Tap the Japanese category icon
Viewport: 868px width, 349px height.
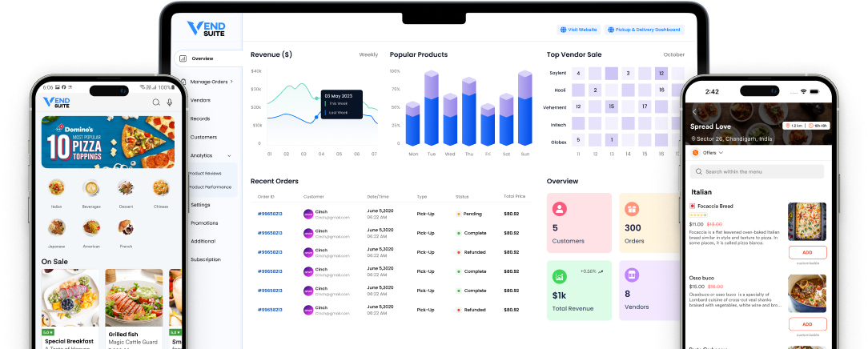pyautogui.click(x=56, y=228)
